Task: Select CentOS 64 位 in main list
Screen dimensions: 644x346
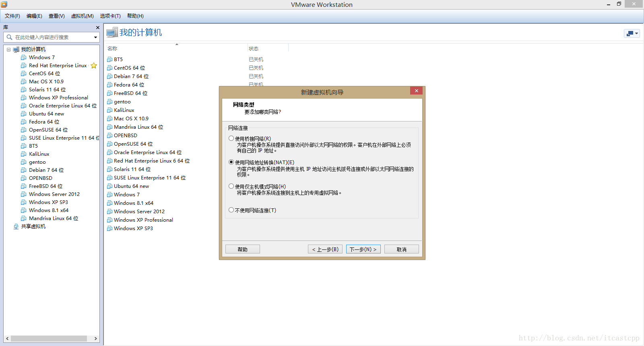Action: (x=129, y=68)
